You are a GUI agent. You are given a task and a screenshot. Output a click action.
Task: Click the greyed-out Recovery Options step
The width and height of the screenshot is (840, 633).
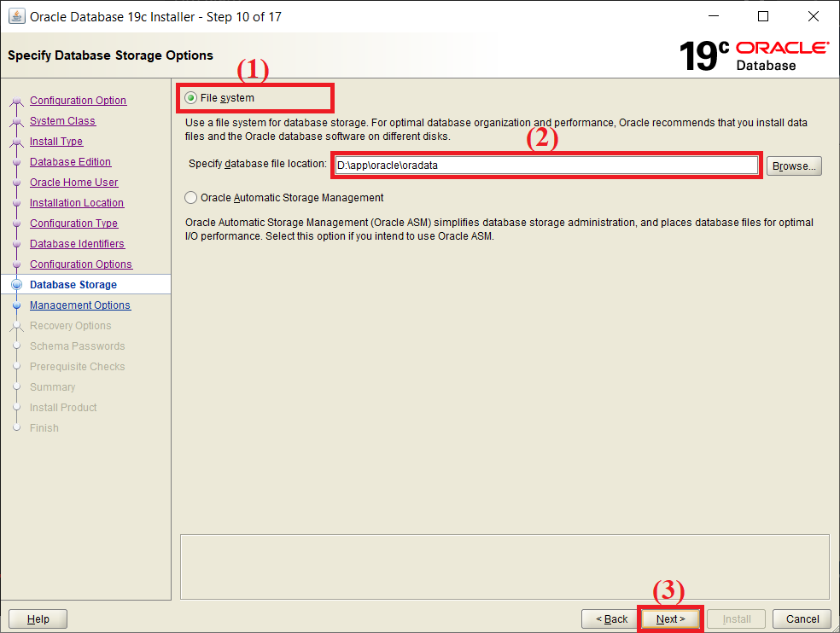click(x=70, y=326)
